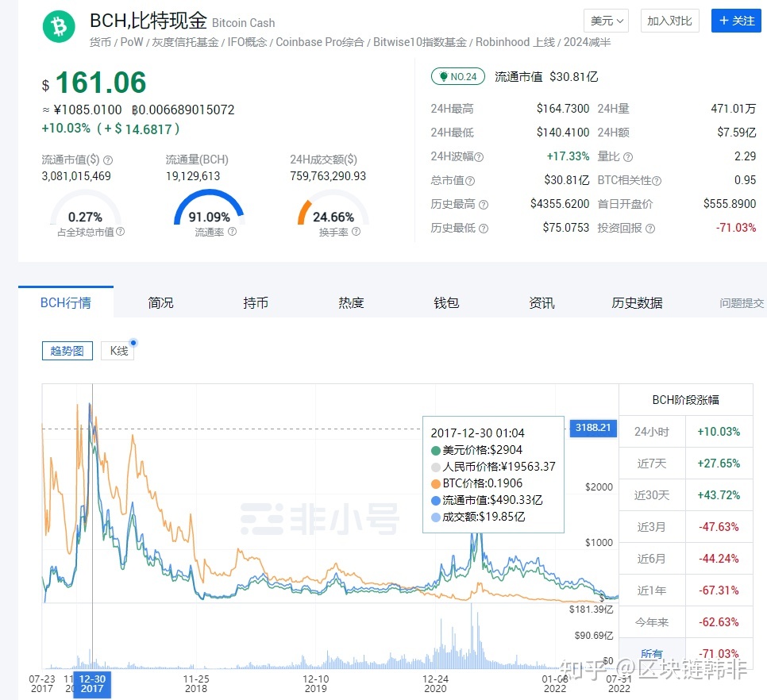The image size is (767, 700).
Task: Toggle 人民币价格 series in chart legend
Action: point(494,467)
